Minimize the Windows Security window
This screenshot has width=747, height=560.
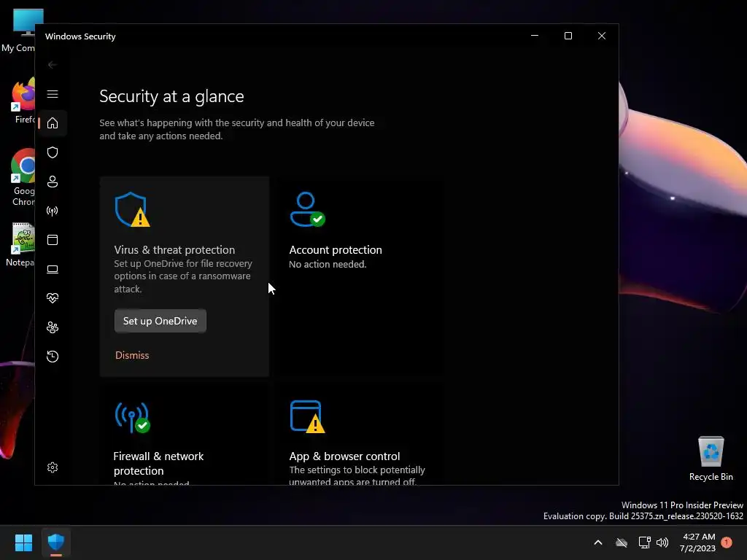point(535,36)
